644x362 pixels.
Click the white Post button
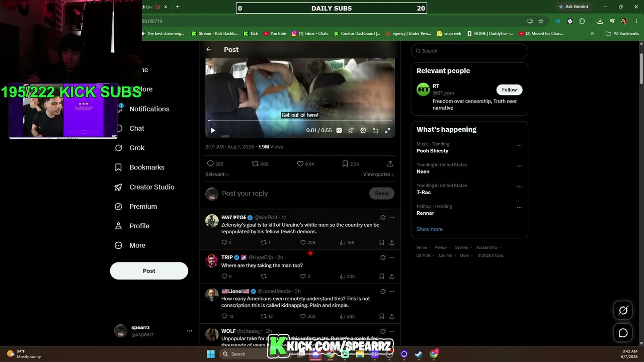coord(149,271)
